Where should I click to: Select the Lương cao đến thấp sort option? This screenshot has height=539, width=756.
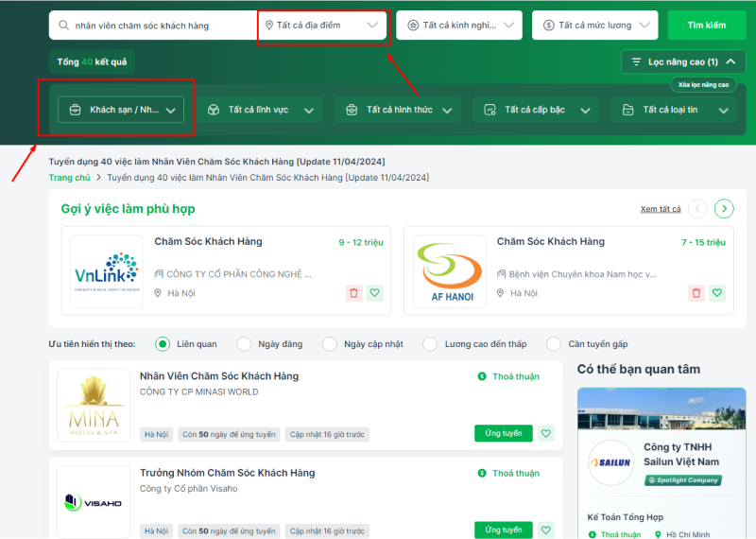[x=430, y=344]
